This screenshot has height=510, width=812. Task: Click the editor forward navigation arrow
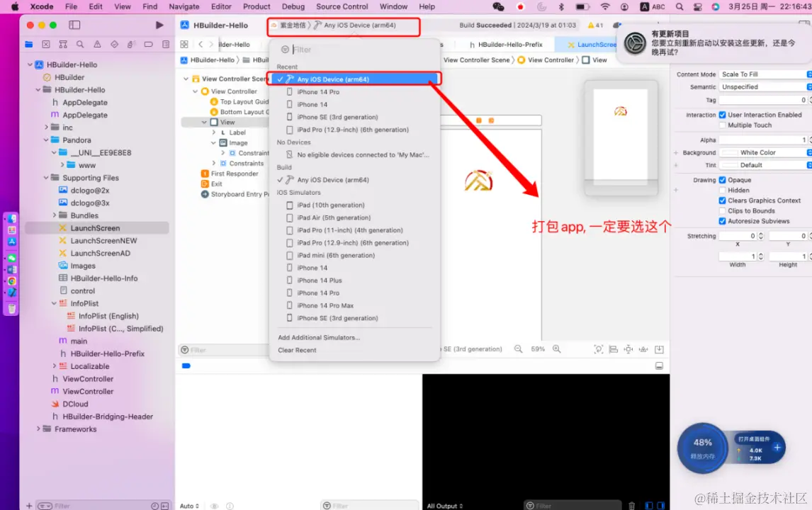pyautogui.click(x=211, y=45)
